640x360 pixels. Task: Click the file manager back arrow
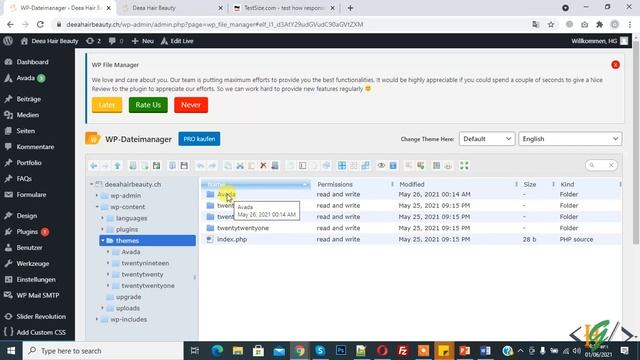pos(93,165)
